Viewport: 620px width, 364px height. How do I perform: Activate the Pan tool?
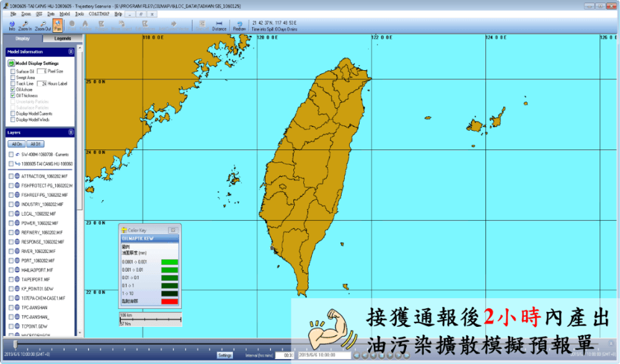click(58, 24)
